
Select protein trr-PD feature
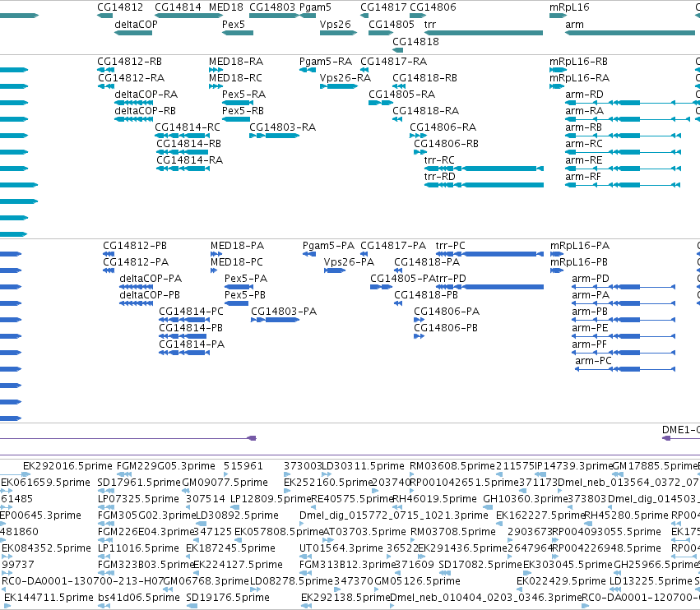click(489, 287)
